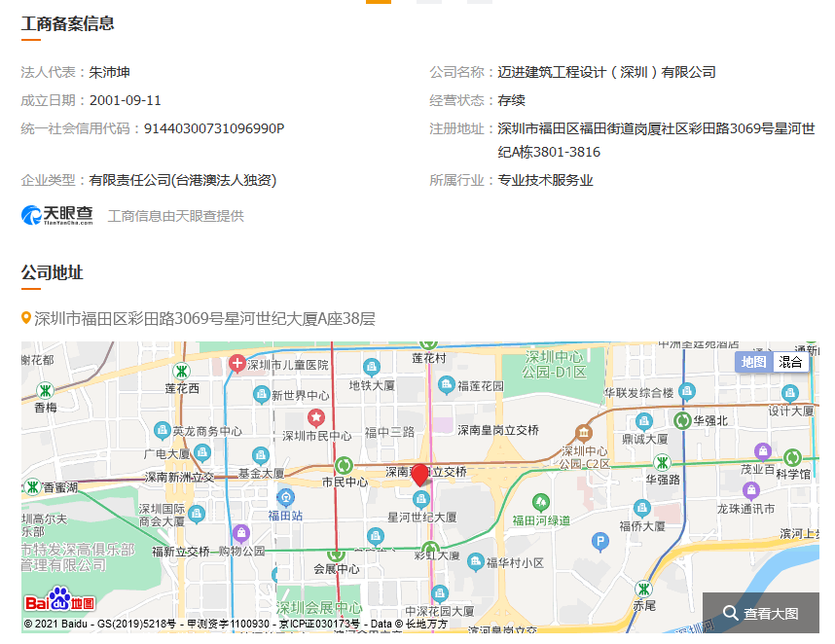Click the 福莲花园 building icon
The image size is (835, 644).
point(447,385)
